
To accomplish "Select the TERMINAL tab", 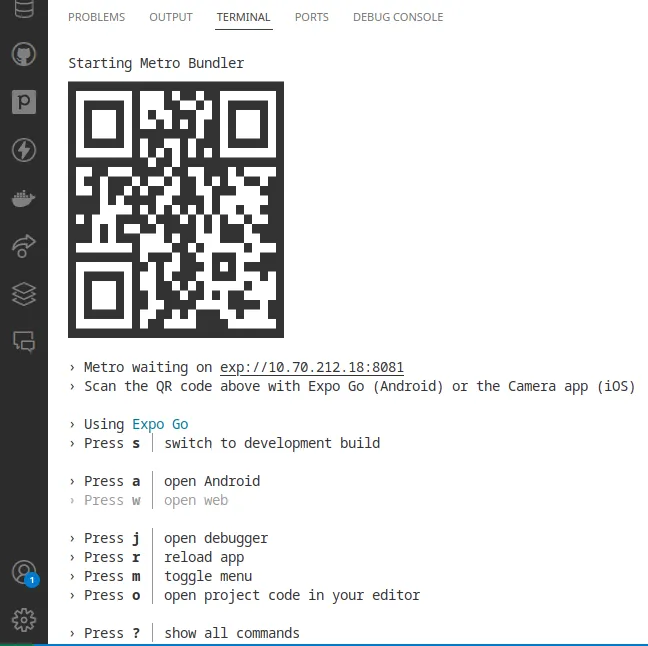I will click(x=243, y=17).
